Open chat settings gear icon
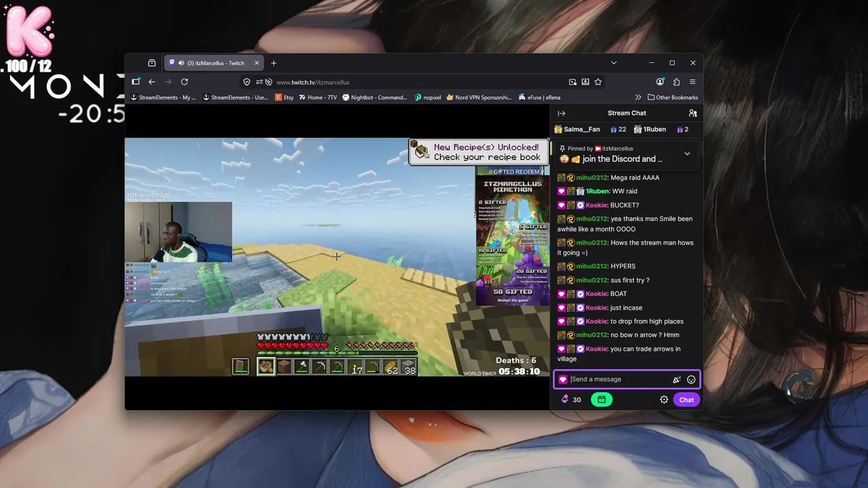 [x=664, y=400]
